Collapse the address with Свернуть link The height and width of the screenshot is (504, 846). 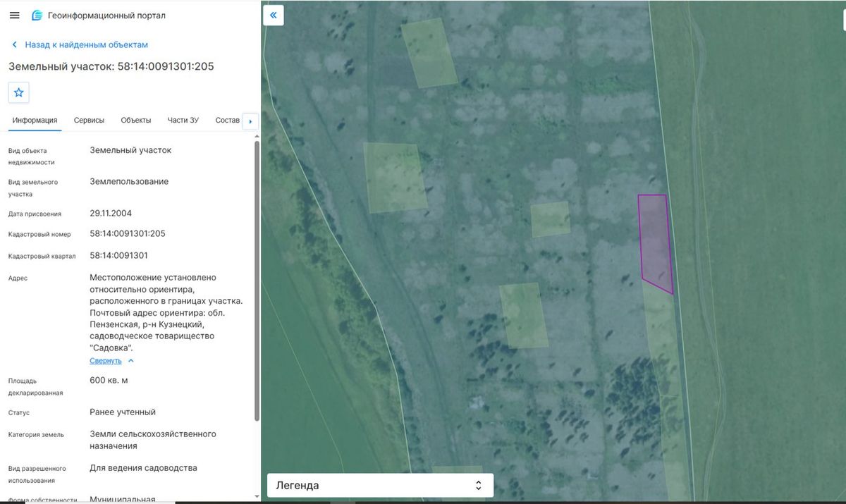click(111, 361)
